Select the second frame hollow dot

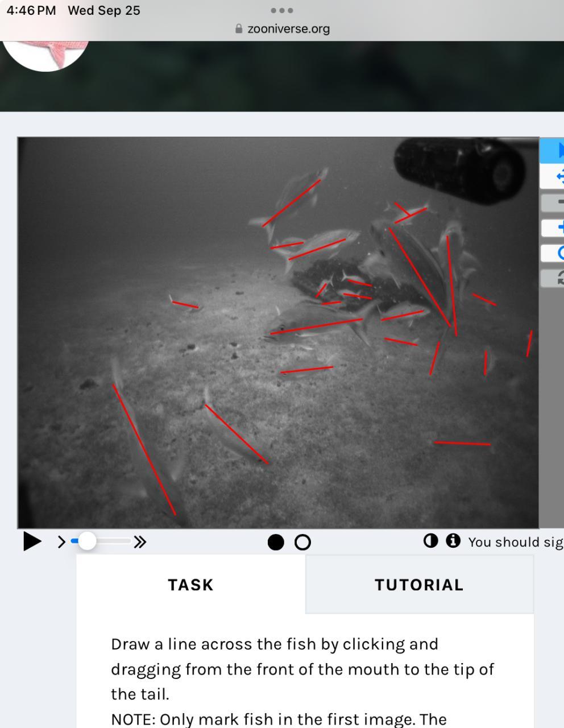[x=303, y=543]
